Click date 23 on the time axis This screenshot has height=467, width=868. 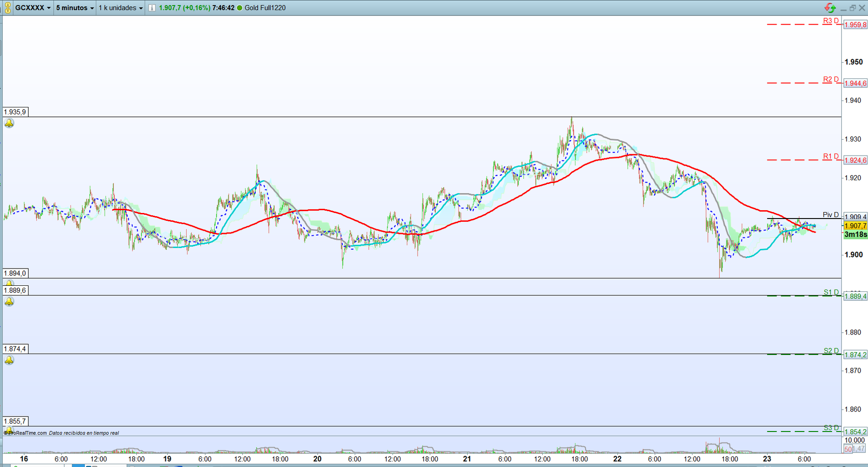[767, 459]
